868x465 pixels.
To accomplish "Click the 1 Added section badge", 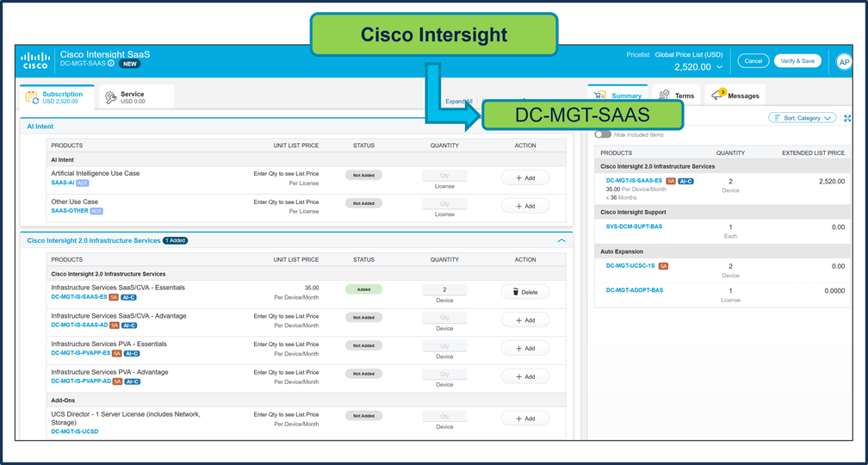I will pyautogui.click(x=176, y=241).
